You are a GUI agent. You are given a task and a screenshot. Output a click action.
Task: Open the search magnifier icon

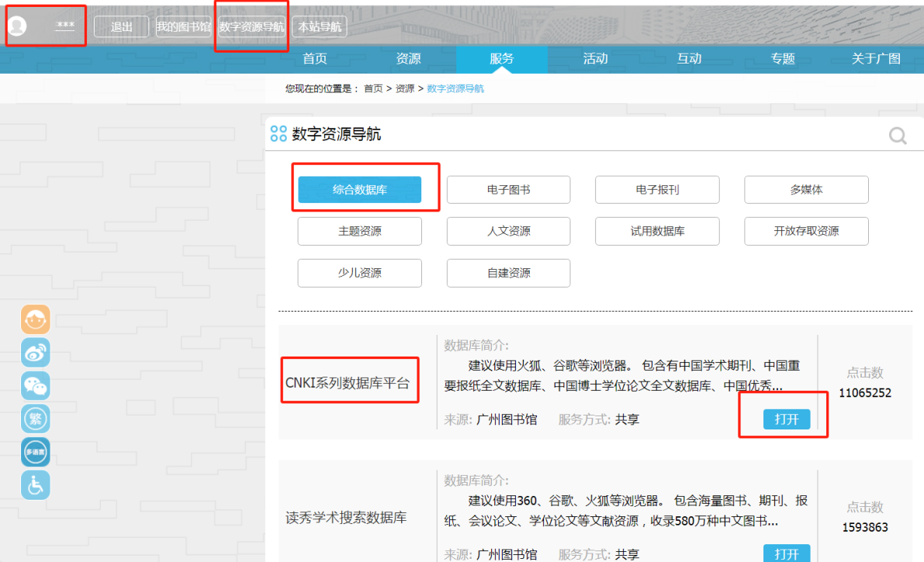point(898,136)
